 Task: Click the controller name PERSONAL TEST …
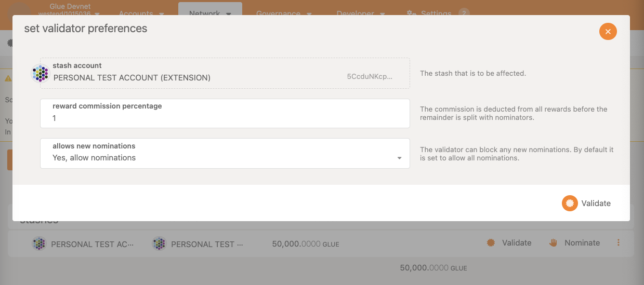tap(207, 244)
